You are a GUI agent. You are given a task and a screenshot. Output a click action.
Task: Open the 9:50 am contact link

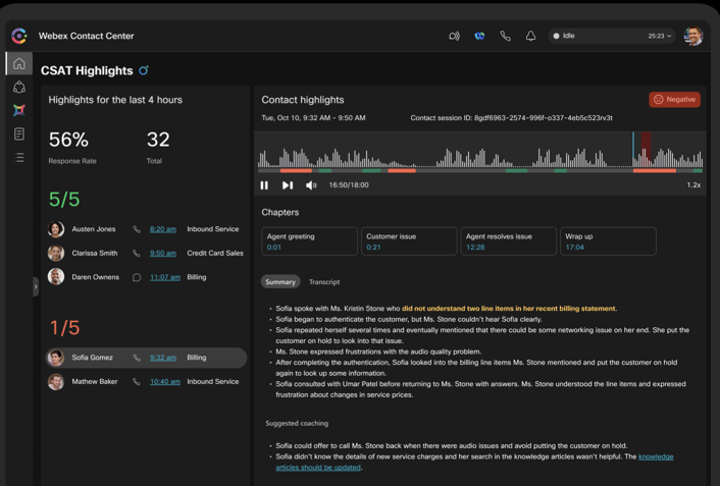coord(163,253)
